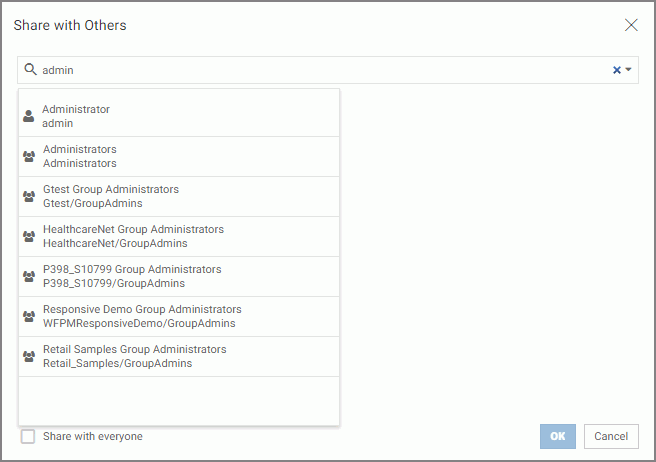This screenshot has width=656, height=462.
Task: Enable the Share with everyone checkbox
Action: [x=28, y=436]
